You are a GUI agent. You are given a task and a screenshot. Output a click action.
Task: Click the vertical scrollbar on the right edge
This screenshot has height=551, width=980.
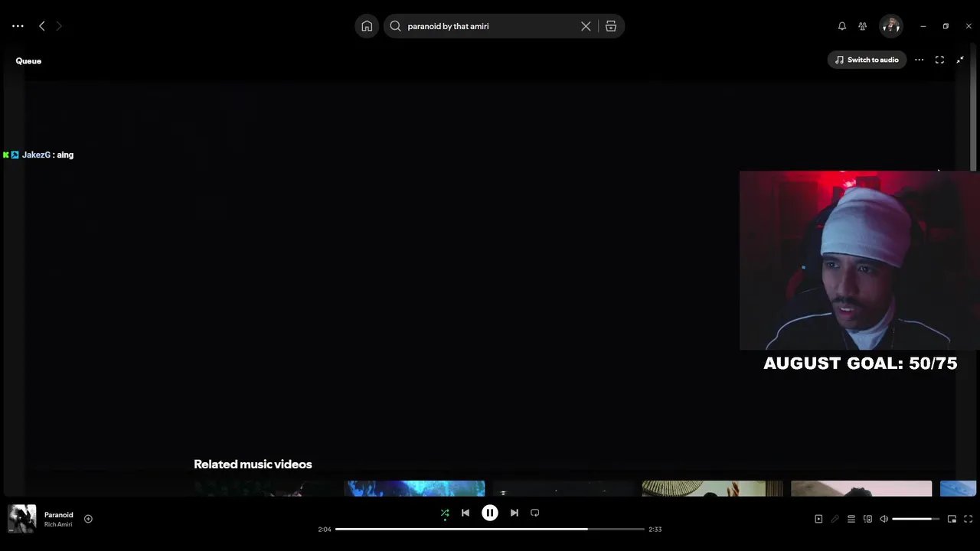[973, 107]
